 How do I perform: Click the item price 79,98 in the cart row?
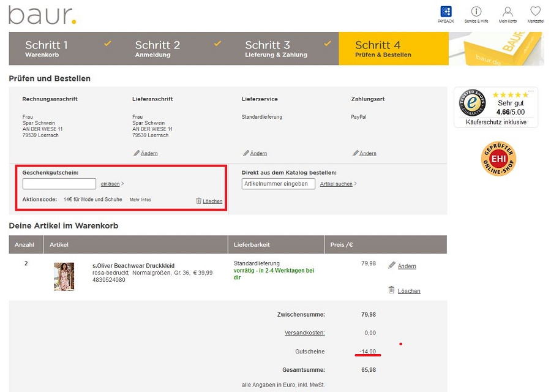point(369,263)
